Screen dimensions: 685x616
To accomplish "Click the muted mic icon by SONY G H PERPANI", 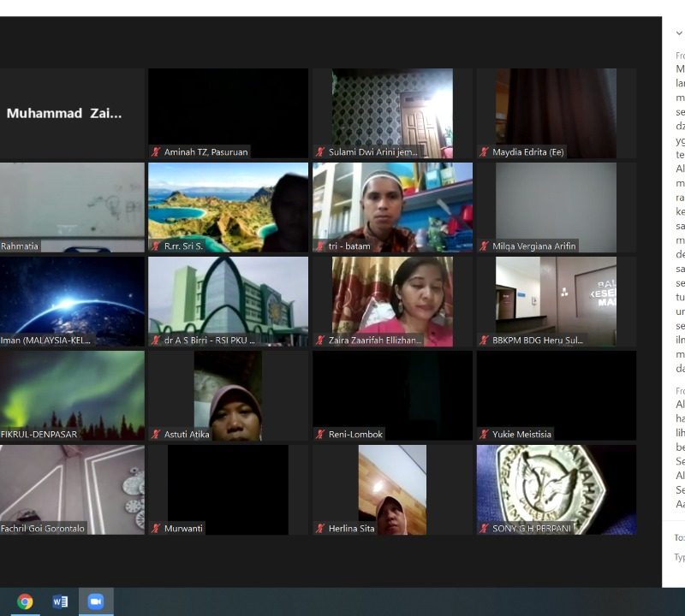I will pyautogui.click(x=485, y=529).
